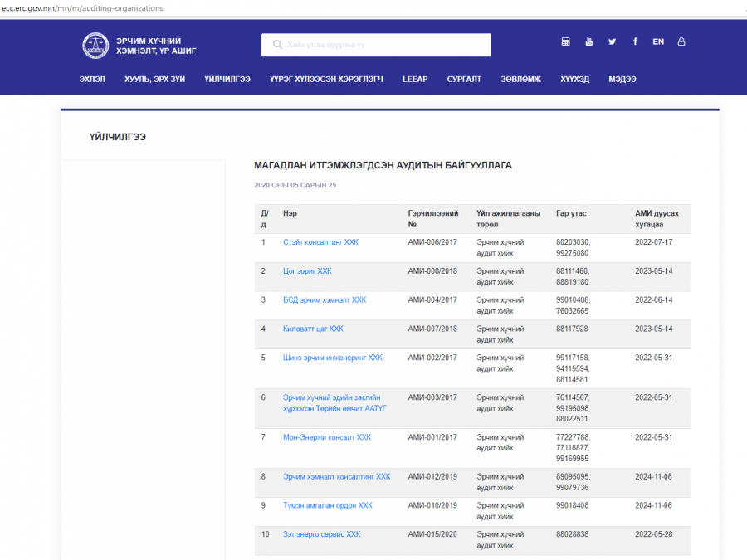Open ҮҮРЭГ ХҮЛЭЭСЭН ХЭРЭГЛЭГЧ menu
This screenshot has width=747, height=560.
(x=326, y=79)
